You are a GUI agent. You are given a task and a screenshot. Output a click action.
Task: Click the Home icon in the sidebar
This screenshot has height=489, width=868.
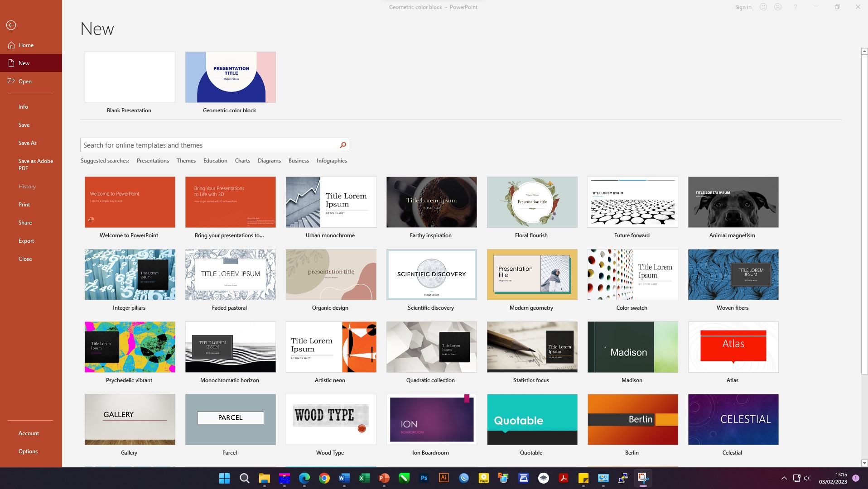[11, 45]
